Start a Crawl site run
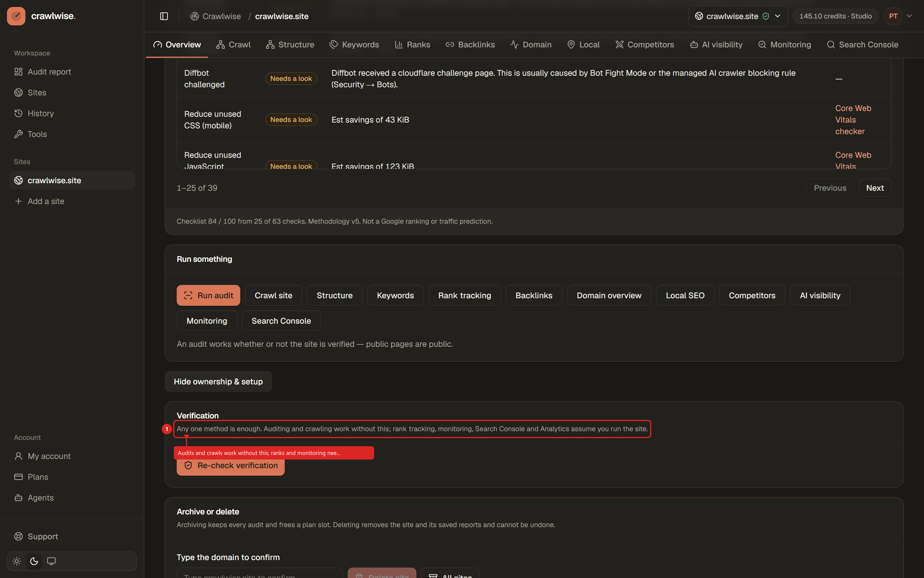 click(273, 295)
